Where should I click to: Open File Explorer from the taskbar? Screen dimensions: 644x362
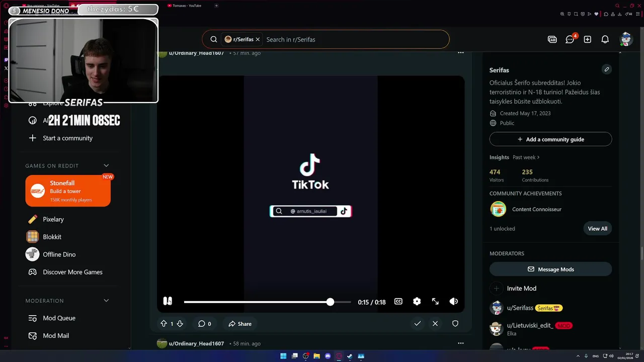click(x=316, y=356)
